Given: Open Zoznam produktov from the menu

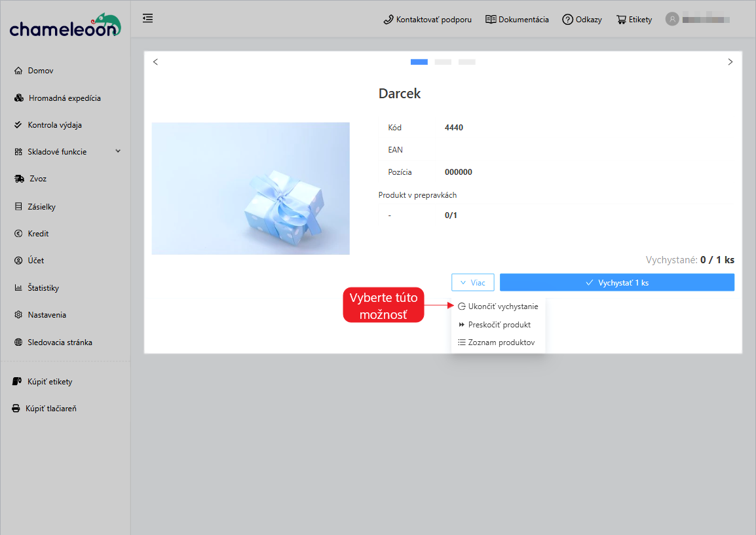Looking at the screenshot, I should (498, 342).
